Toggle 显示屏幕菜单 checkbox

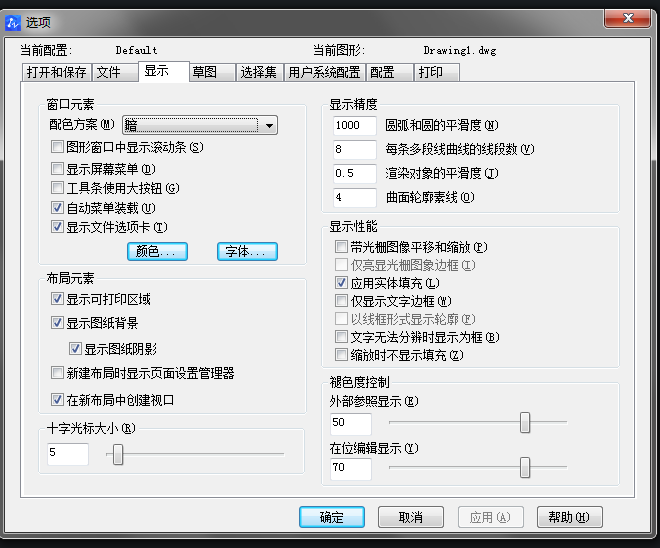58,168
